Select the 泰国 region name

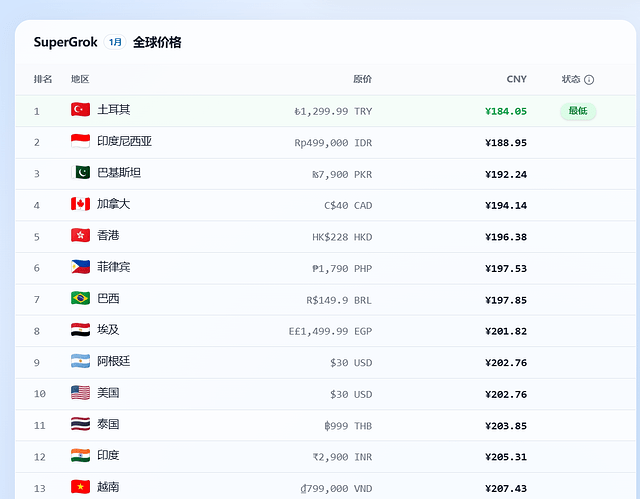click(x=108, y=424)
